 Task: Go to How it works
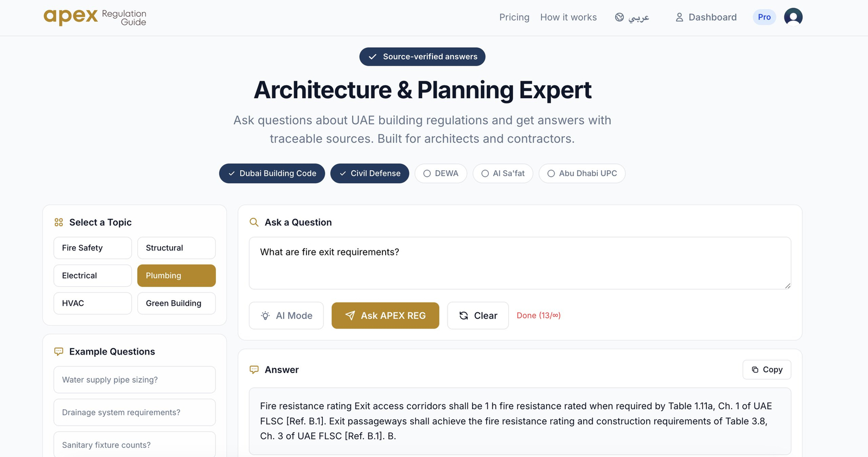click(x=568, y=17)
